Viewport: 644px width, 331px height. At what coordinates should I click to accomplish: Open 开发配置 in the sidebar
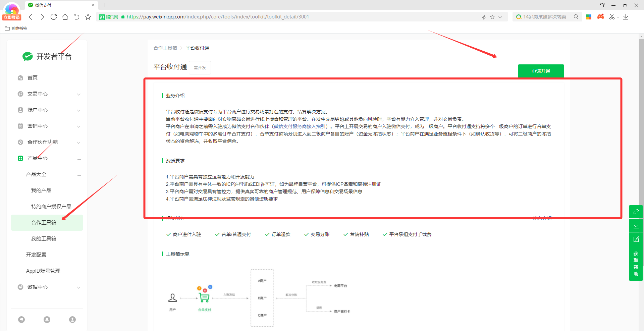36,255
